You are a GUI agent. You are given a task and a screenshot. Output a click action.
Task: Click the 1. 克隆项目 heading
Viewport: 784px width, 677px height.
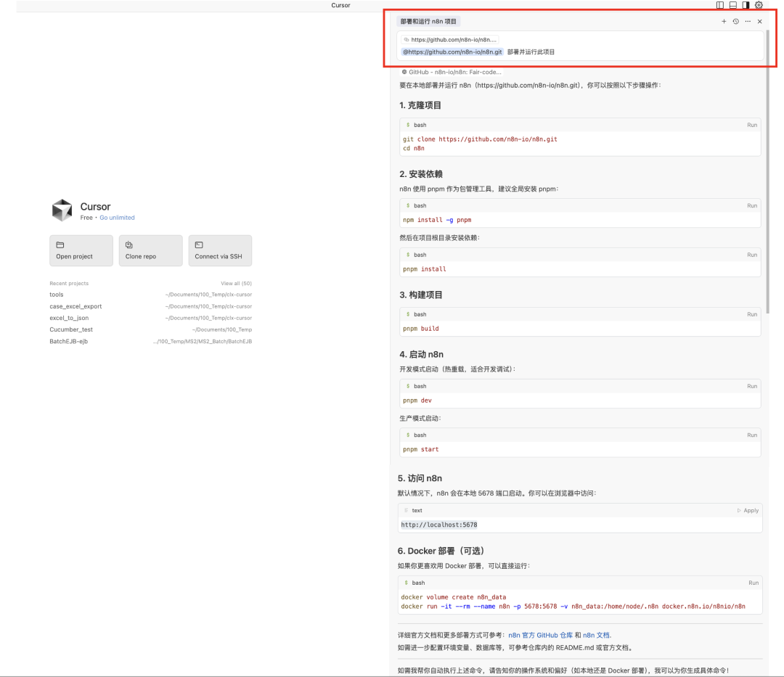pos(420,105)
